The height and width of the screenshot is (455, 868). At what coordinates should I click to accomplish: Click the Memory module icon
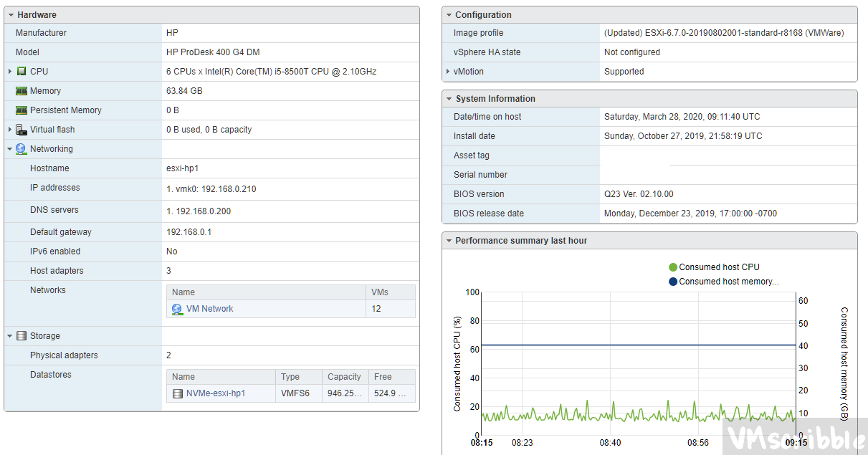coord(22,91)
